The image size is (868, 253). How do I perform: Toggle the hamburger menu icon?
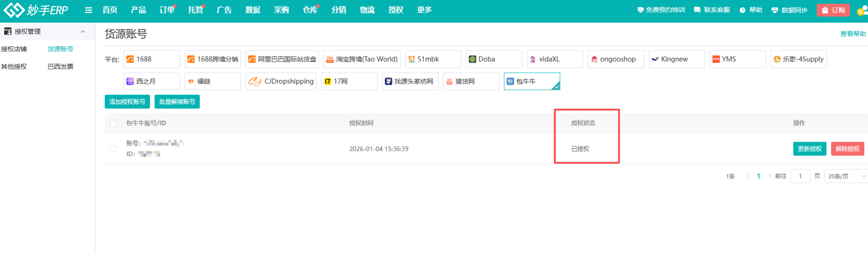89,10
